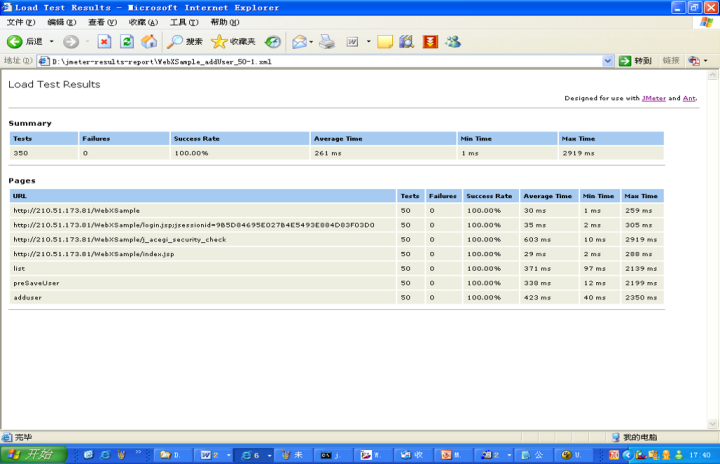Click the 链接 Links toolbar label

pos(671,60)
